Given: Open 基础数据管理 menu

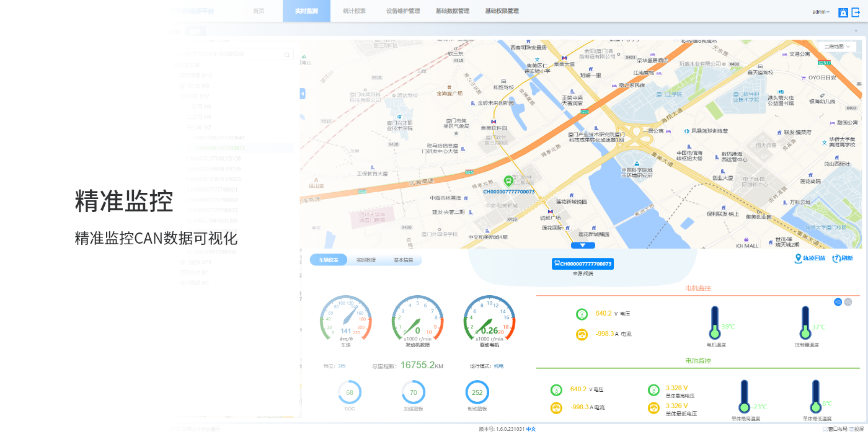Looking at the screenshot, I should click(453, 11).
